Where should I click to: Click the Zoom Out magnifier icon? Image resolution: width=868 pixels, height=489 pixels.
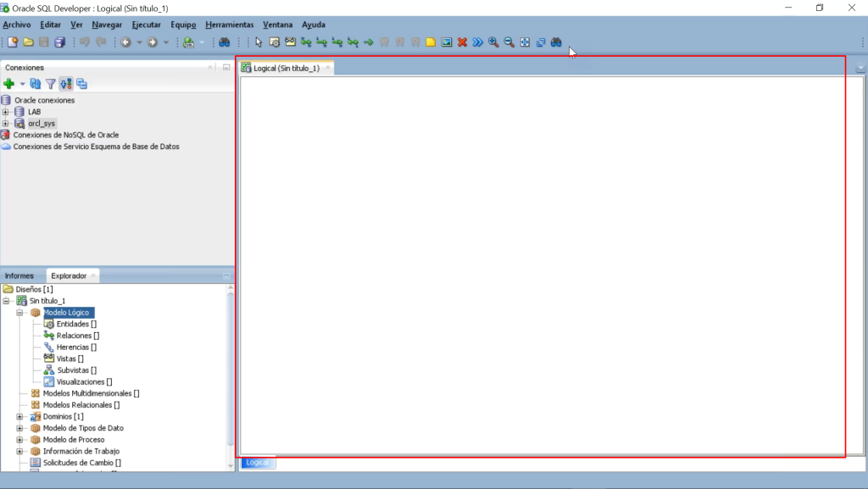[509, 42]
